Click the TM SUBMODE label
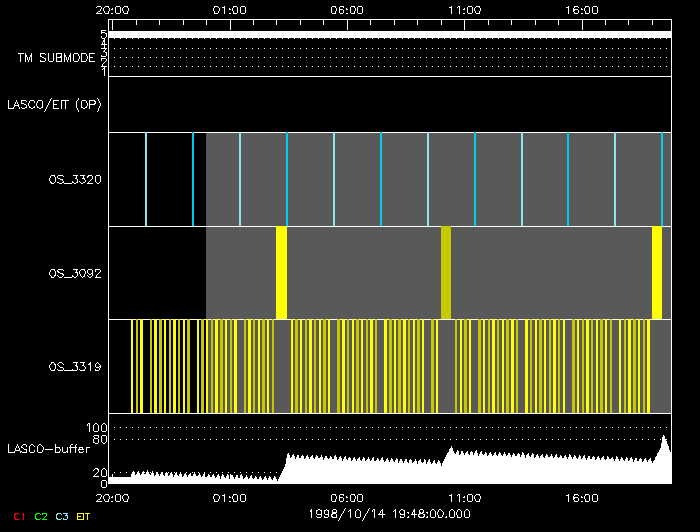The height and width of the screenshot is (532, 700). (56, 58)
